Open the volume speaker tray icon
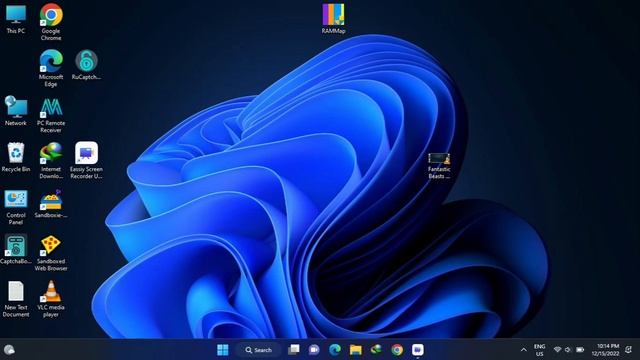 pyautogui.click(x=568, y=350)
